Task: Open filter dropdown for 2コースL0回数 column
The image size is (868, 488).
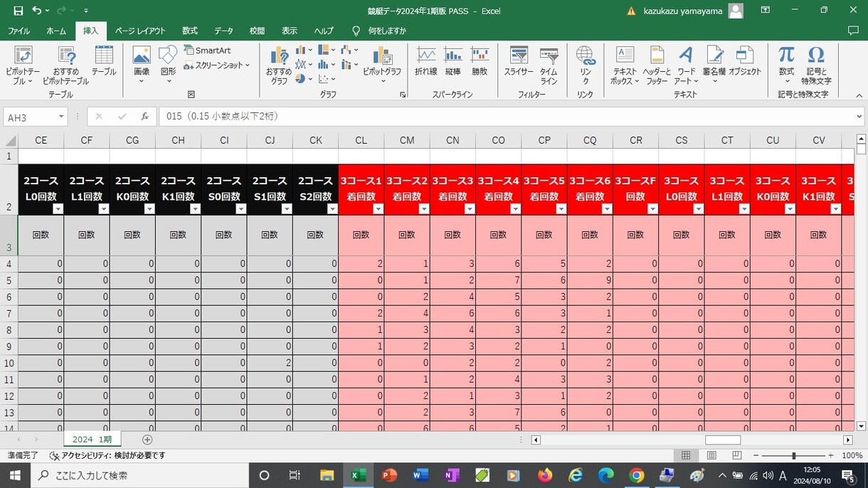Action: click(x=58, y=208)
